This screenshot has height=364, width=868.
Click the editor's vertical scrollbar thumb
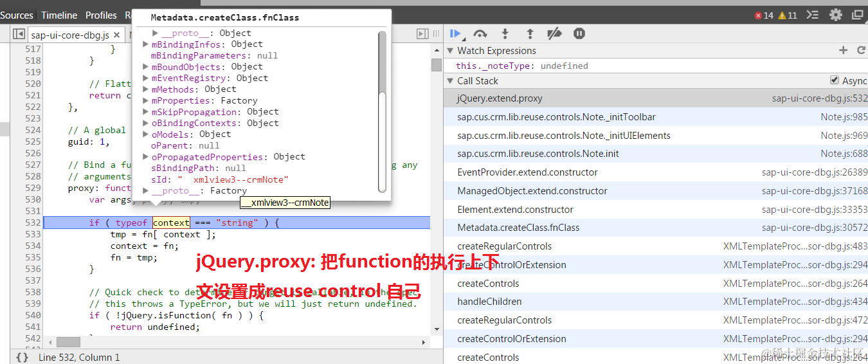(x=436, y=65)
